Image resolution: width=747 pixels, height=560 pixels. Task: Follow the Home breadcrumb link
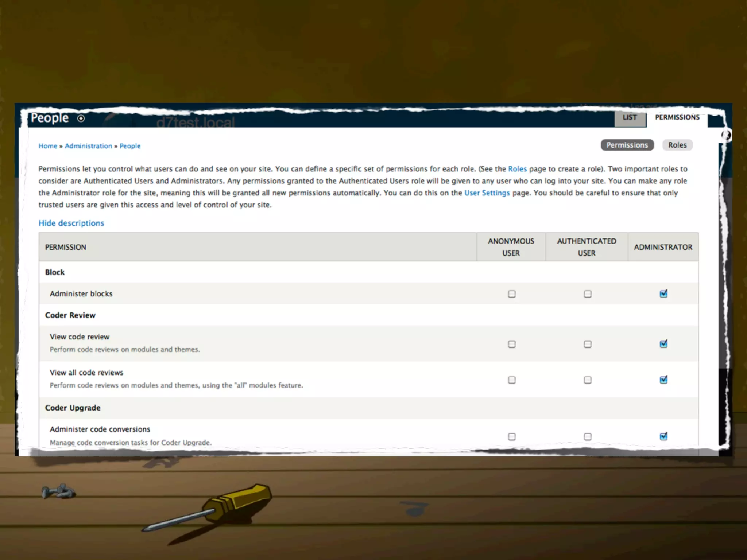tap(48, 146)
